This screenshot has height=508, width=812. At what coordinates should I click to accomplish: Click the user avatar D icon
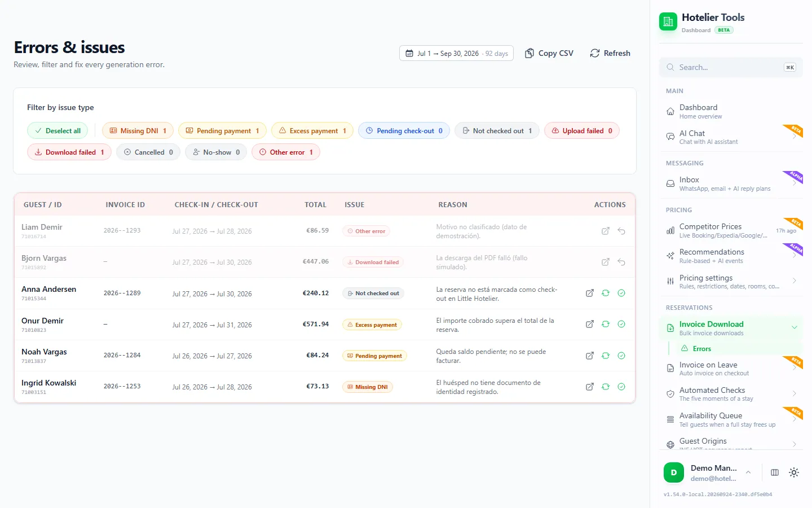pyautogui.click(x=674, y=472)
